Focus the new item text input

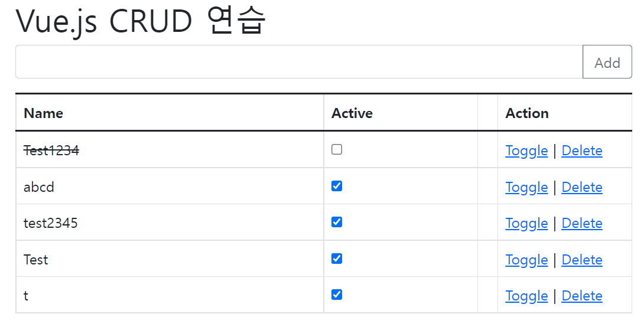click(298, 62)
